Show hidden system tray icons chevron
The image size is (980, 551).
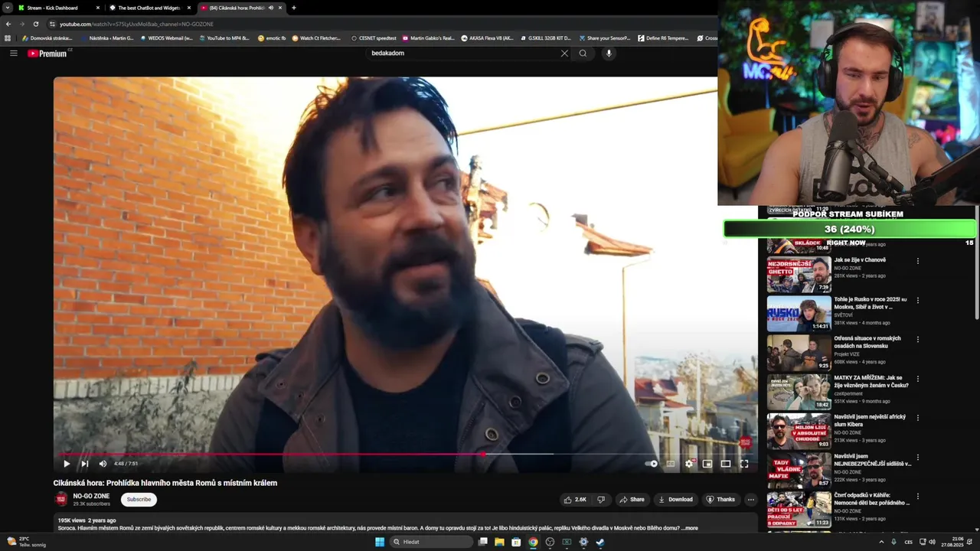coord(881,542)
